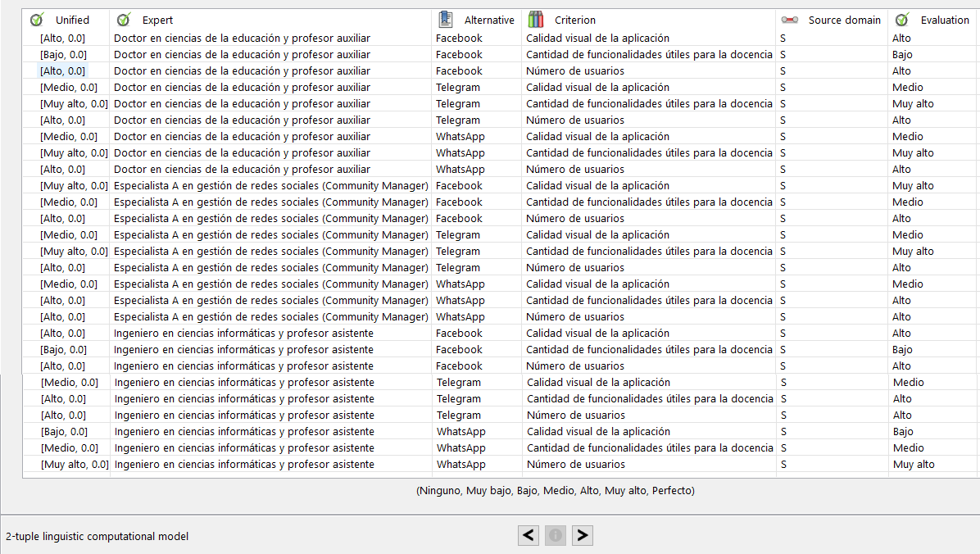The height and width of the screenshot is (554, 980).
Task: Click the Criterion column books icon
Action: tap(536, 20)
